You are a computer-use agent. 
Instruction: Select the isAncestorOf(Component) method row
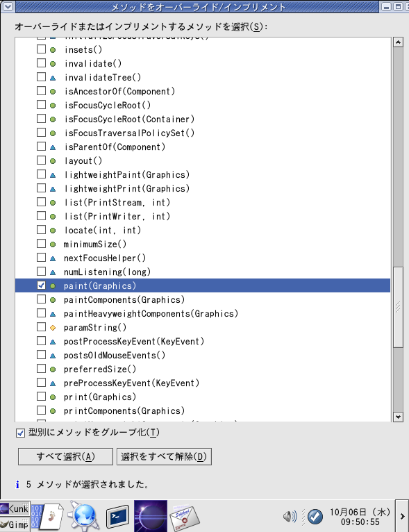(203, 91)
